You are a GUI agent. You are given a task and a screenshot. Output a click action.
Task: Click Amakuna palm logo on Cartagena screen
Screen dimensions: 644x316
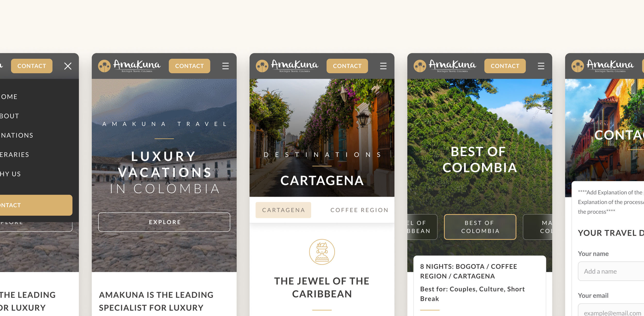(x=287, y=66)
